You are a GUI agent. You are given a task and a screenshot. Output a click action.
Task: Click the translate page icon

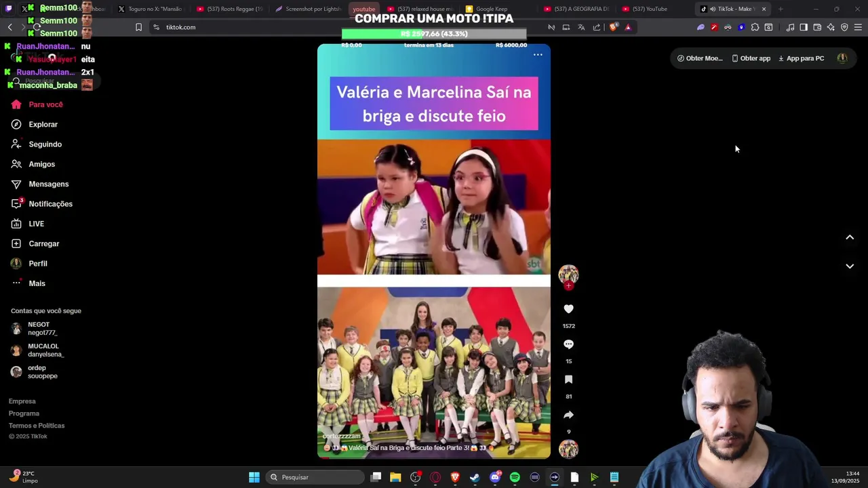(581, 27)
